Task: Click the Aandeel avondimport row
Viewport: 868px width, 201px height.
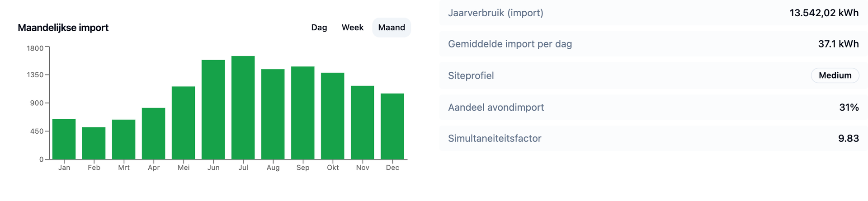Action: click(x=653, y=107)
